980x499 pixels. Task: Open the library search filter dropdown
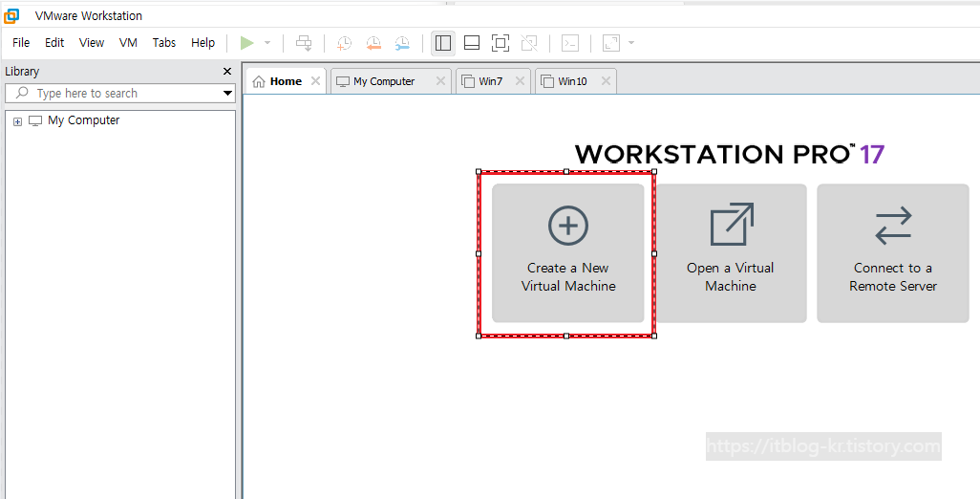228,94
